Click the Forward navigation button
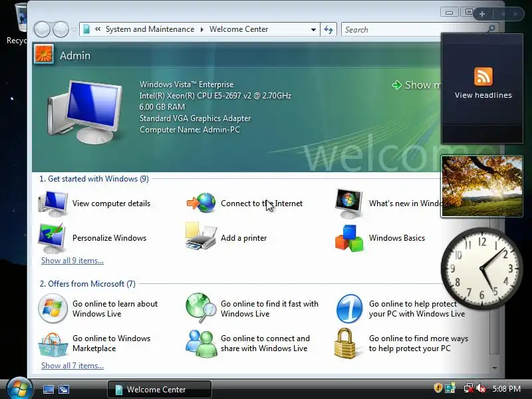532x399 pixels. pyautogui.click(x=61, y=29)
